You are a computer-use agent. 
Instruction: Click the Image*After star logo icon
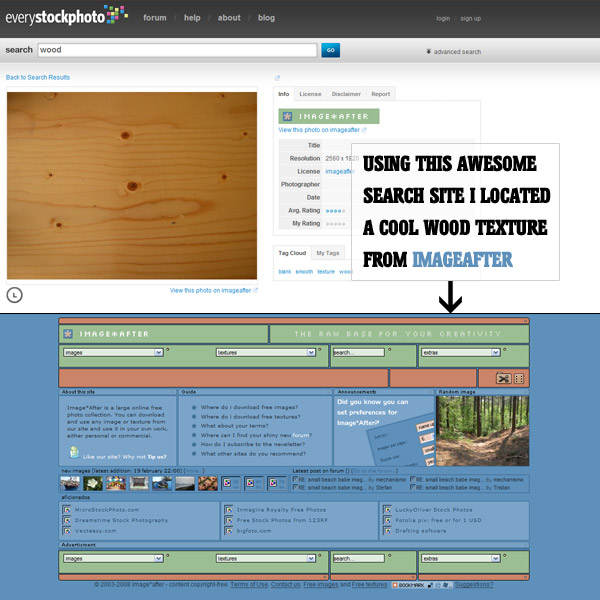click(66, 333)
